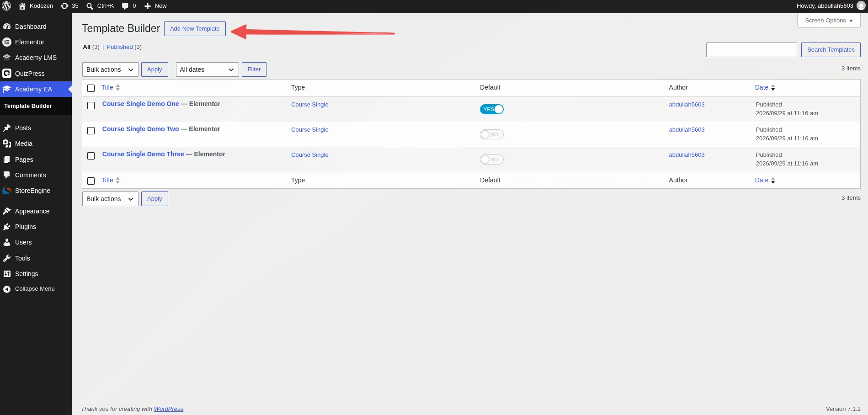Open the All dates dropdown
This screenshot has height=415, width=868.
pyautogui.click(x=208, y=69)
